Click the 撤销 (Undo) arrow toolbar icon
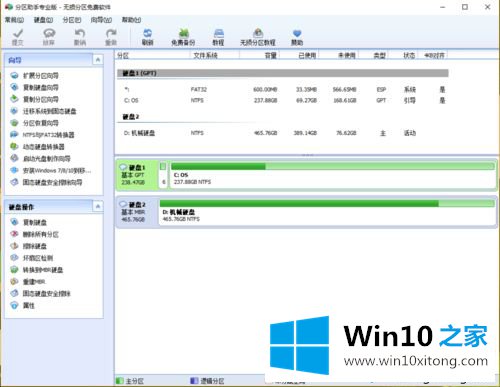500x387 pixels. 80,37
